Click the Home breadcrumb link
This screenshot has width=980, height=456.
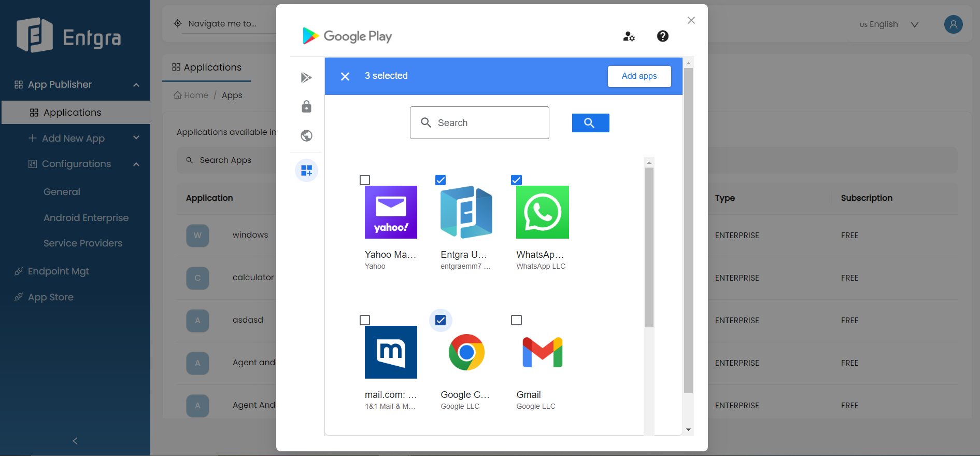(x=196, y=95)
